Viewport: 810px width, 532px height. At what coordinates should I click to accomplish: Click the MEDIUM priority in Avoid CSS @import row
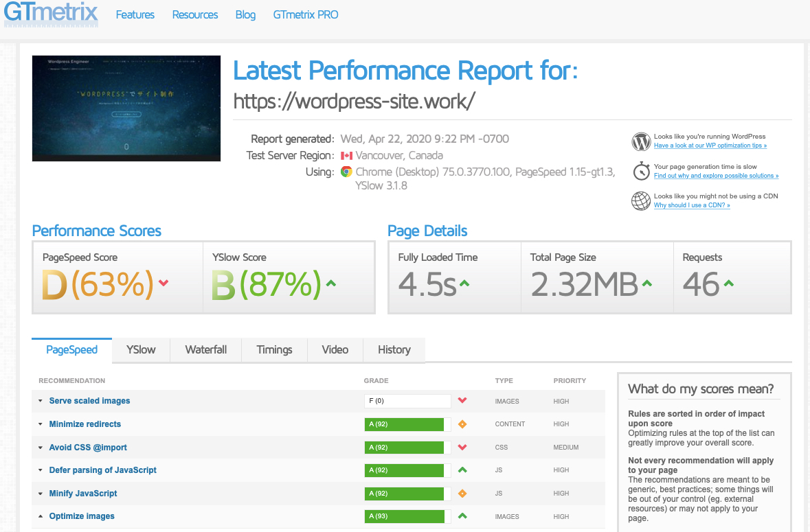565,448
